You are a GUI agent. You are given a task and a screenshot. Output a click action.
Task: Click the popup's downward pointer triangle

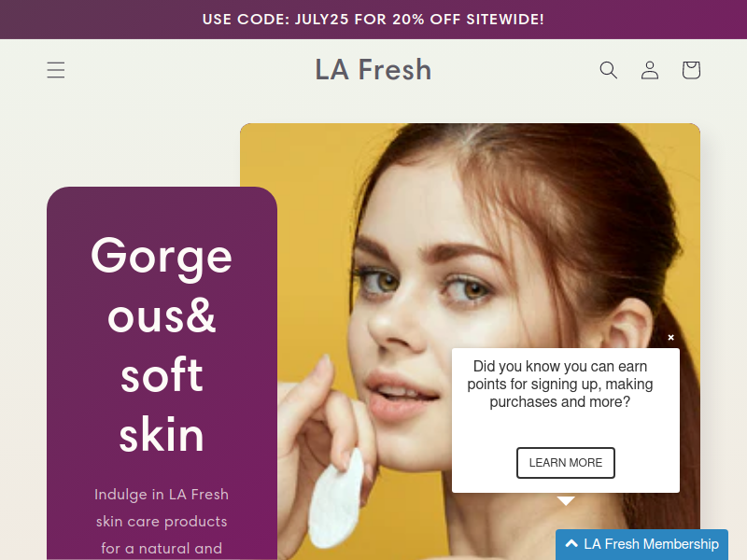coord(566,500)
